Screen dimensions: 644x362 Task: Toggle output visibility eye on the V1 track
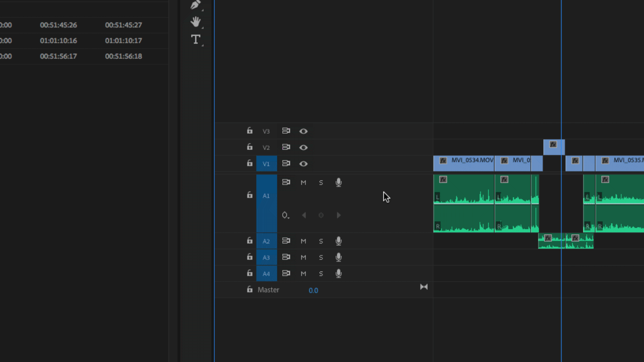tap(303, 163)
